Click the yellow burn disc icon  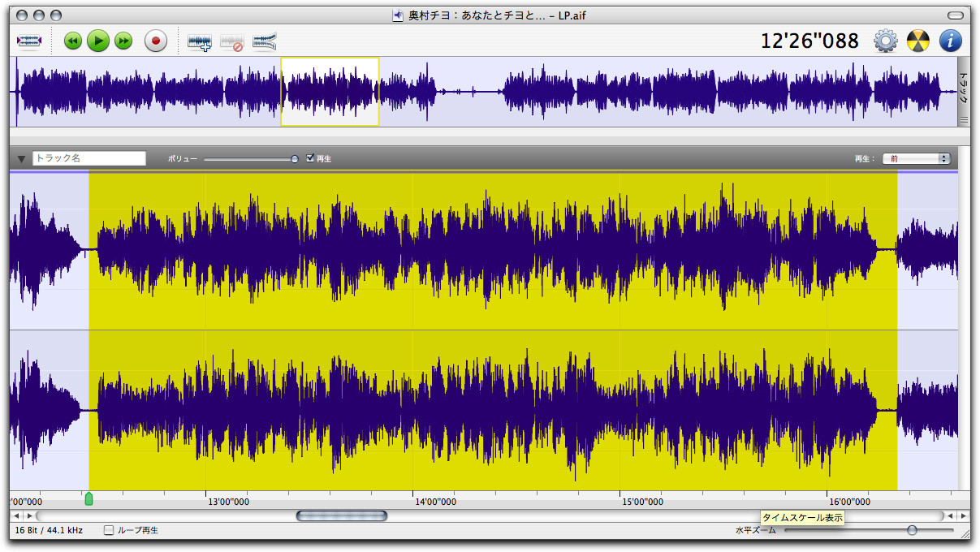click(918, 41)
